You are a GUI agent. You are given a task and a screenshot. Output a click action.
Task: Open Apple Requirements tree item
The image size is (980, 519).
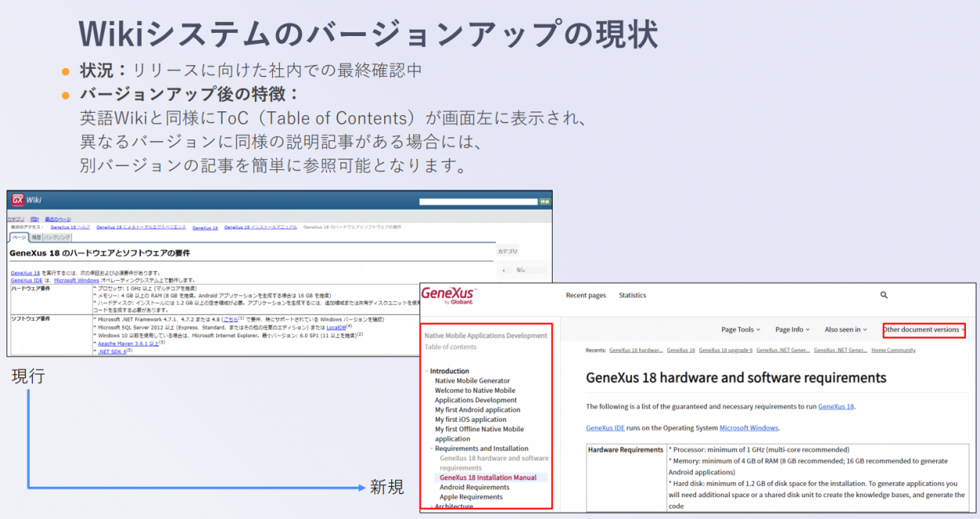pos(471,497)
